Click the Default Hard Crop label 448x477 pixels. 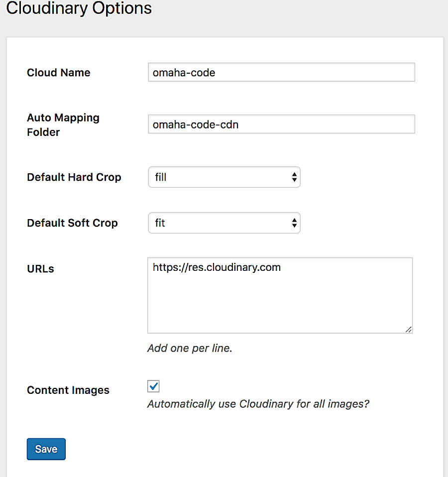pos(74,177)
